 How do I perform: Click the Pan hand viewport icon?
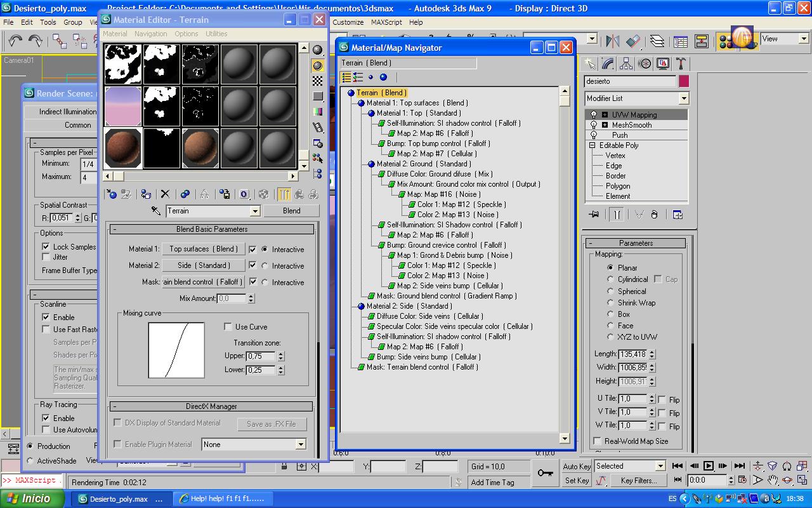773,481
